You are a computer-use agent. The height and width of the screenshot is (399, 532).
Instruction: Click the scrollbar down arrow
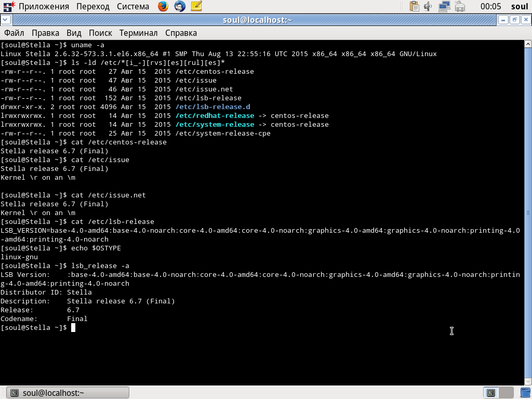click(x=528, y=381)
